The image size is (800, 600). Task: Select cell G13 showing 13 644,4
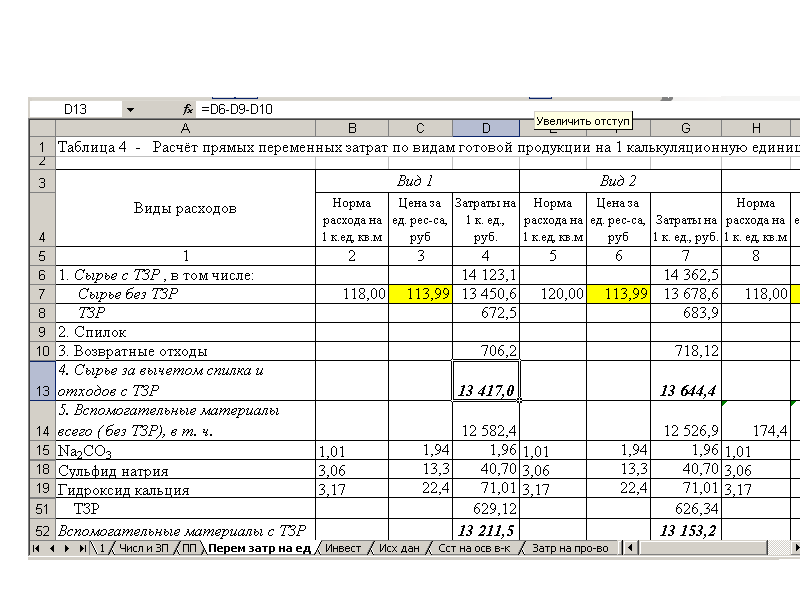click(x=686, y=381)
